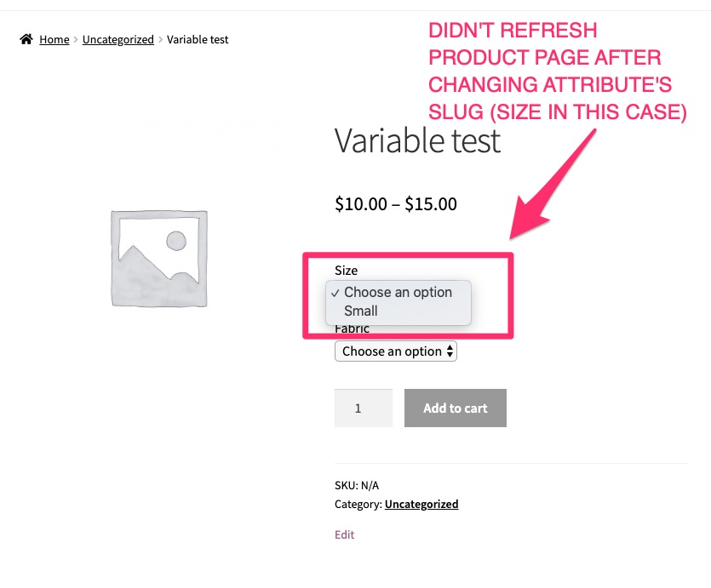
Task: Click the Home breadcrumb text link
Action: click(x=54, y=39)
